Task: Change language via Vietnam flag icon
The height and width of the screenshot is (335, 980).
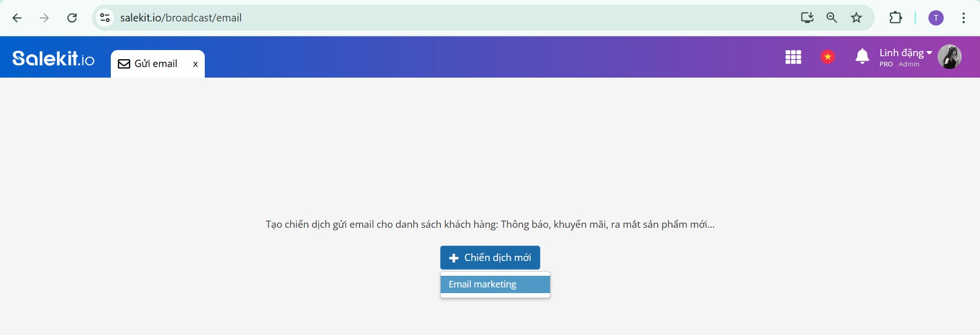Action: pyautogui.click(x=828, y=57)
